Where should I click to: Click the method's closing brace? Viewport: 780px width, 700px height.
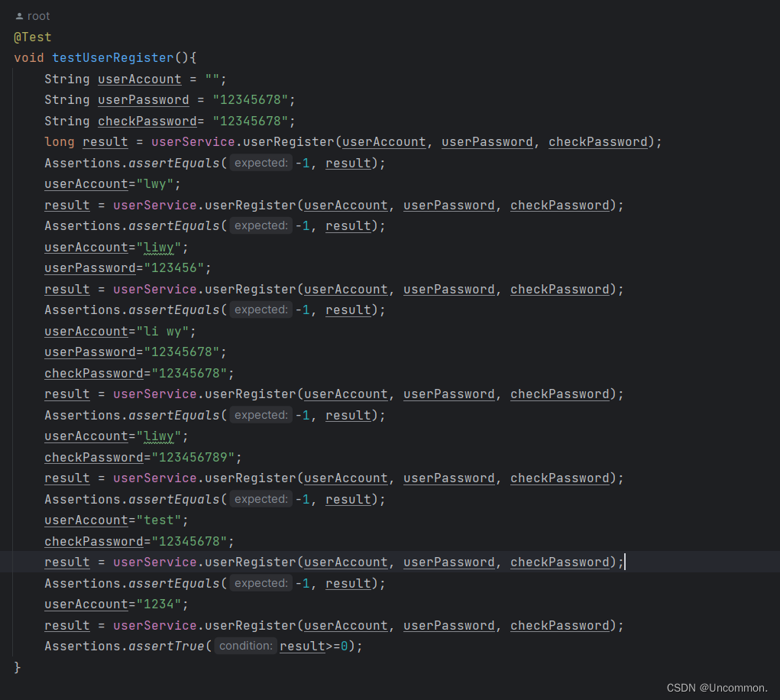click(x=18, y=667)
